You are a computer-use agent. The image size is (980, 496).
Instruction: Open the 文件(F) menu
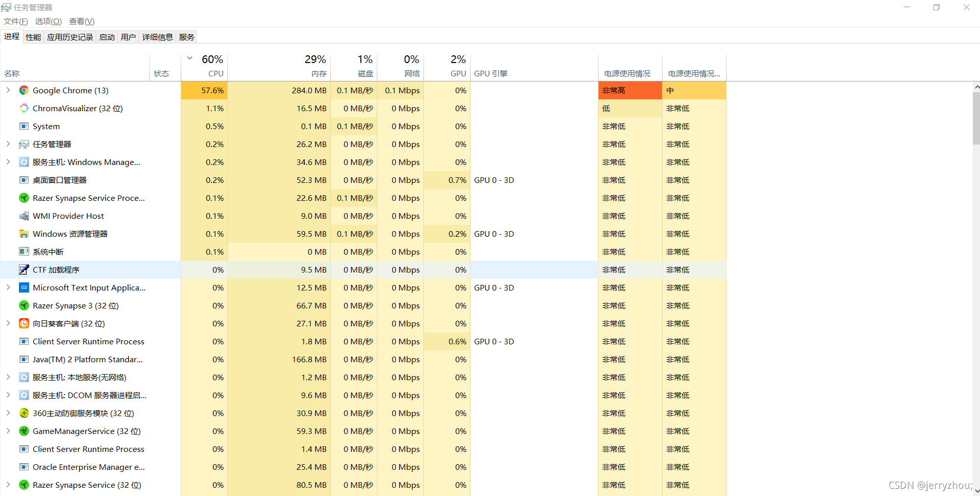16,22
